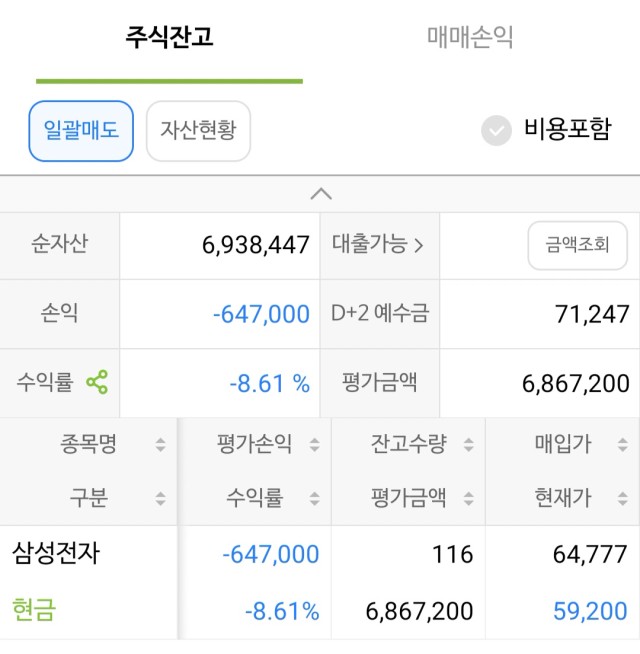
Task: Open the 삼성전자 holding row
Action: [320, 582]
